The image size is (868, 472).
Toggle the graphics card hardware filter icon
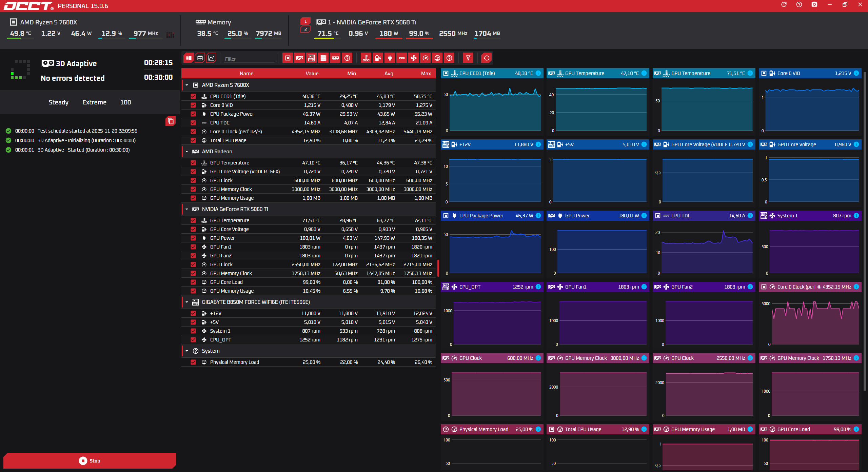pos(300,58)
